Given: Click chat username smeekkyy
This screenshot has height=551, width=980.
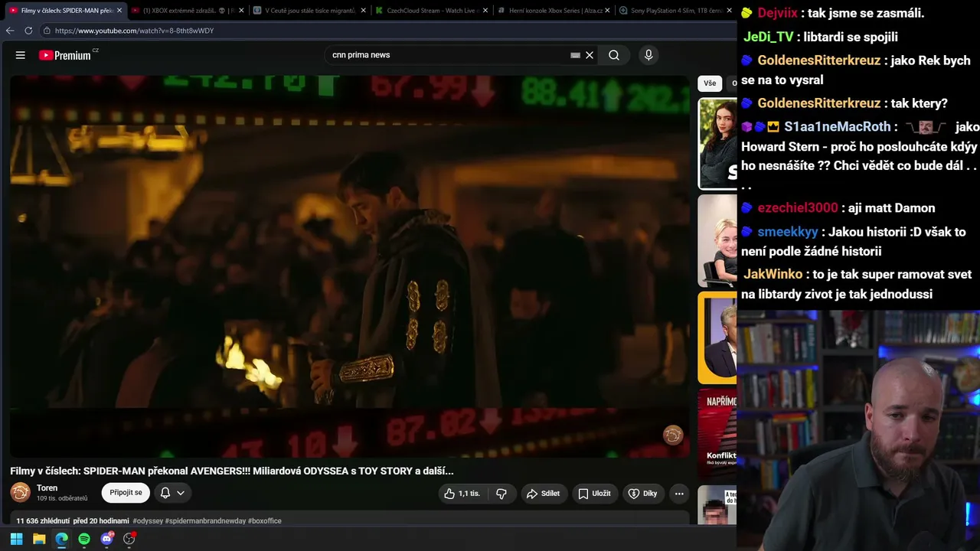Looking at the screenshot, I should (x=788, y=232).
